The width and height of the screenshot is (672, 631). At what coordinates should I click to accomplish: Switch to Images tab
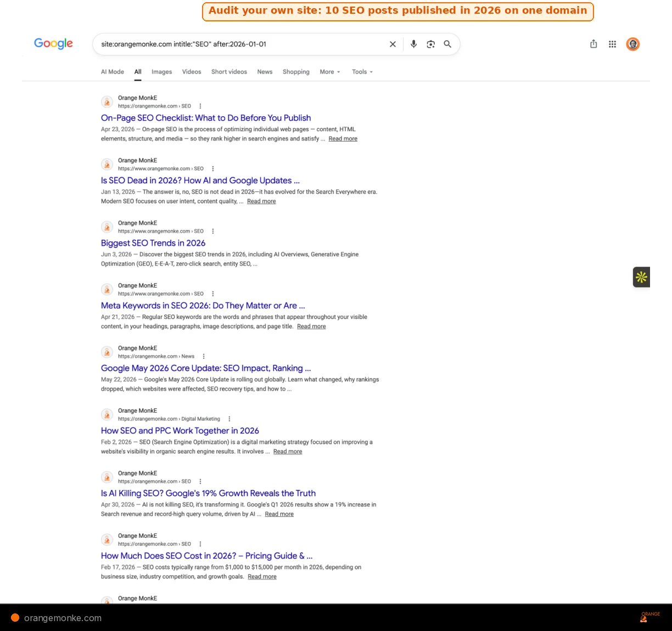pos(161,72)
